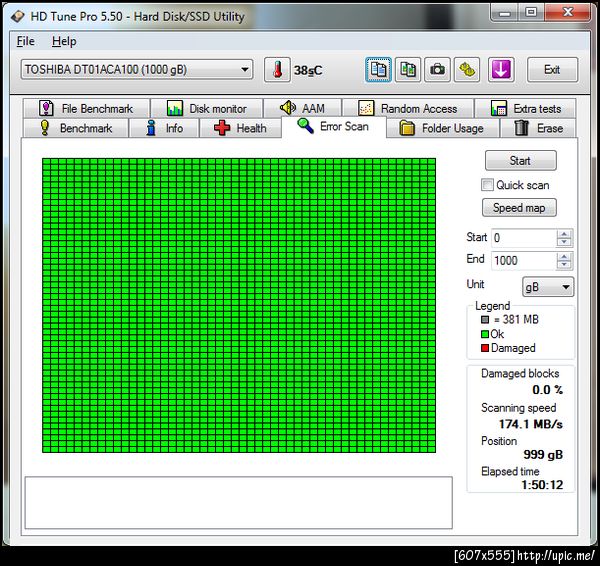Click the HD Tune title bar app icon
The width and height of the screenshot is (600, 566).
click(x=18, y=16)
